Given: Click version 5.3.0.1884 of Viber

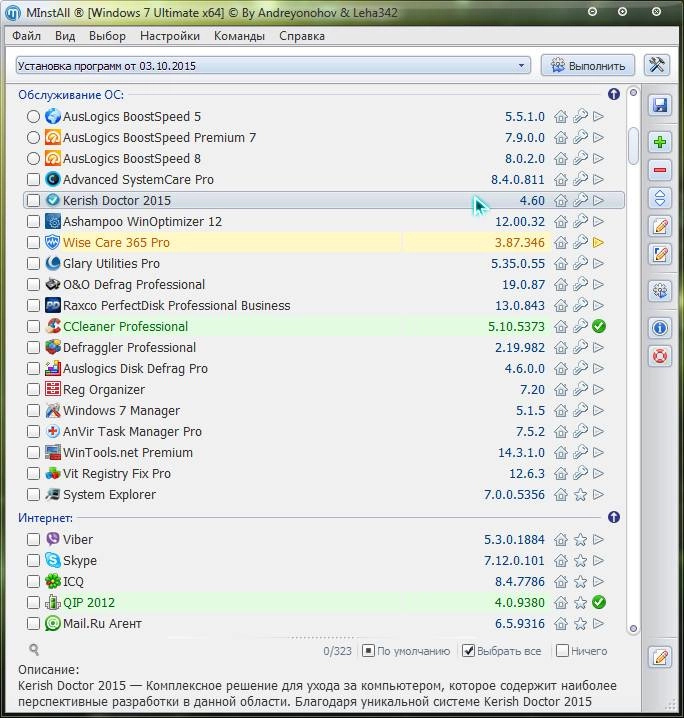Looking at the screenshot, I should [514, 539].
